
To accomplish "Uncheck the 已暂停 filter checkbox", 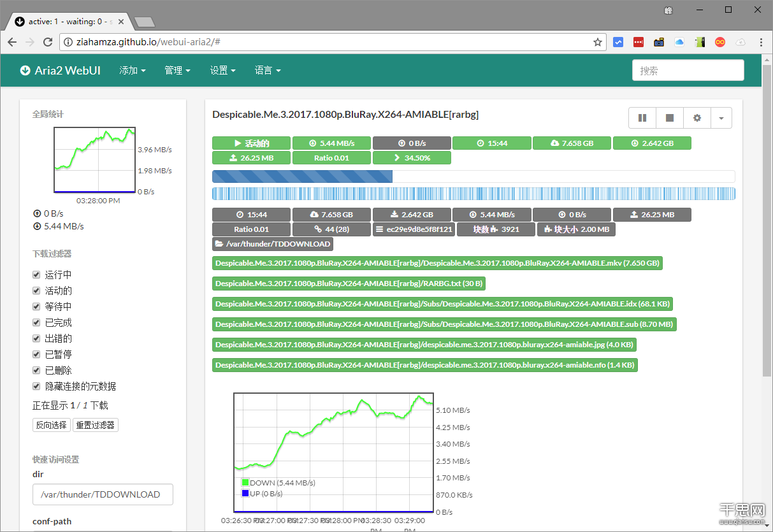I will pyautogui.click(x=36, y=354).
